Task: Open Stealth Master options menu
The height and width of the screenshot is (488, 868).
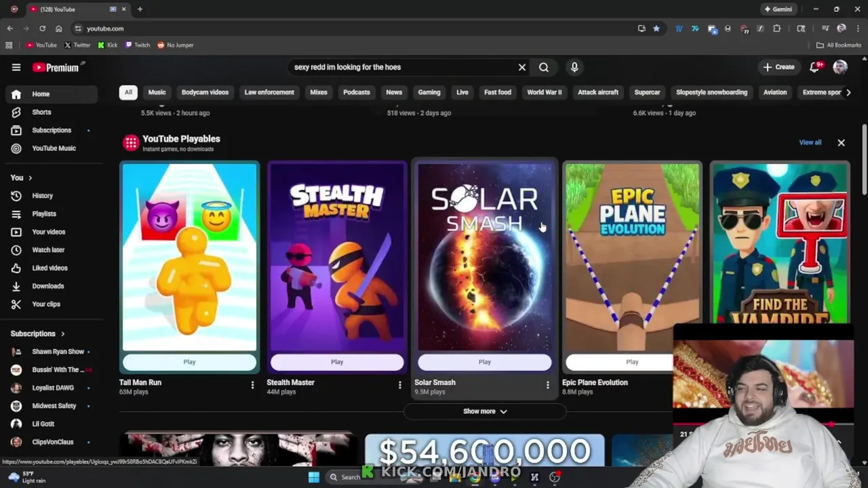Action: click(400, 385)
